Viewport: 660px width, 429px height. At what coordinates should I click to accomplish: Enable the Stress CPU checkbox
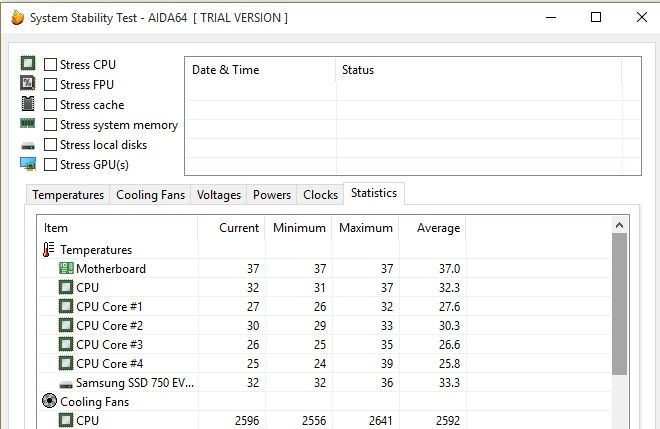pyautogui.click(x=51, y=64)
